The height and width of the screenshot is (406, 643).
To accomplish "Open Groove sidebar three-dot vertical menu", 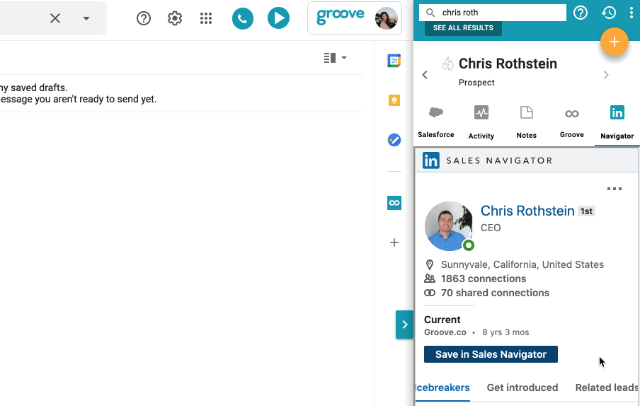I will [631, 13].
